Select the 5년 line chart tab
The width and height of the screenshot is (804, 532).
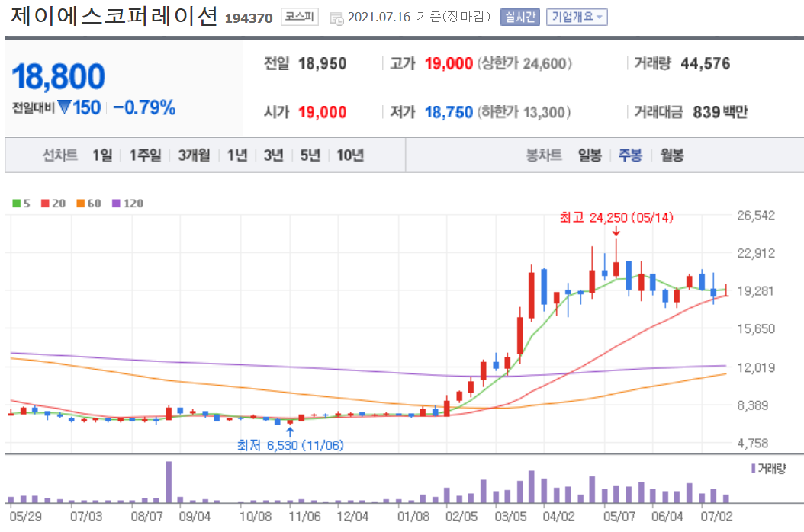pos(310,155)
